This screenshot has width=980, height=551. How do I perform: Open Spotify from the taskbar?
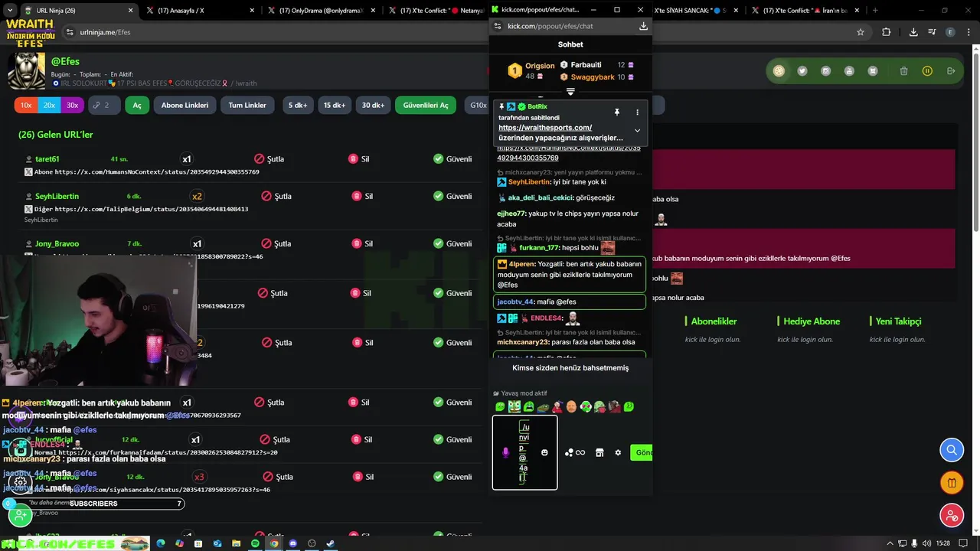pos(255,543)
